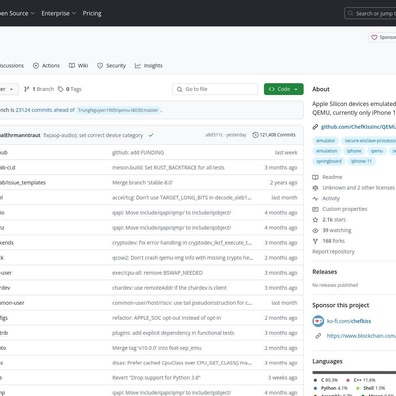Open commit 'Merge tag v10.0.0 into feat-sep_emu'
The image size is (396, 396).
coord(157,348)
